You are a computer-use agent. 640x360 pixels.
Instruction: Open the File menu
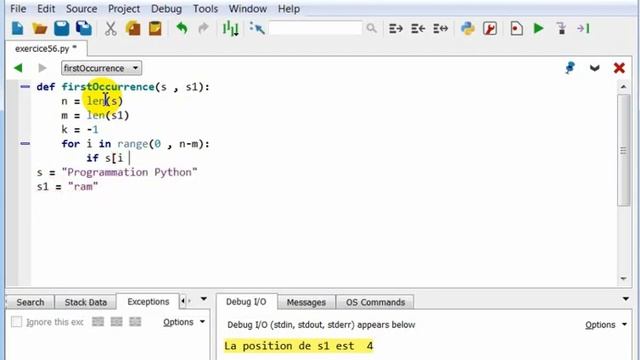(18, 9)
